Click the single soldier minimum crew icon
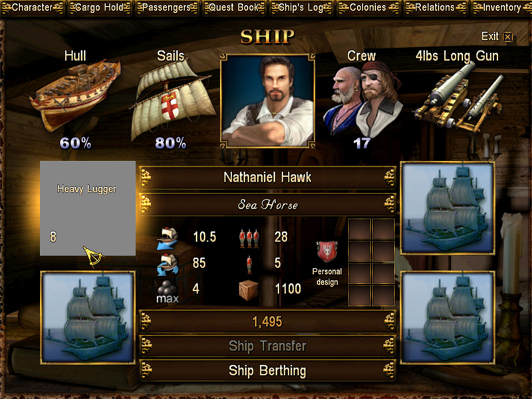This screenshot has width=532, height=399. click(x=249, y=264)
